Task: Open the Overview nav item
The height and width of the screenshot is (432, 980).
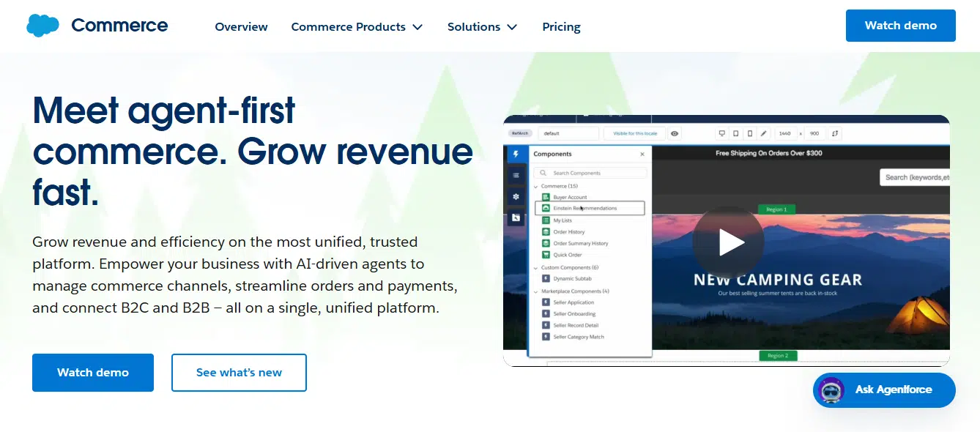Action: click(x=241, y=26)
